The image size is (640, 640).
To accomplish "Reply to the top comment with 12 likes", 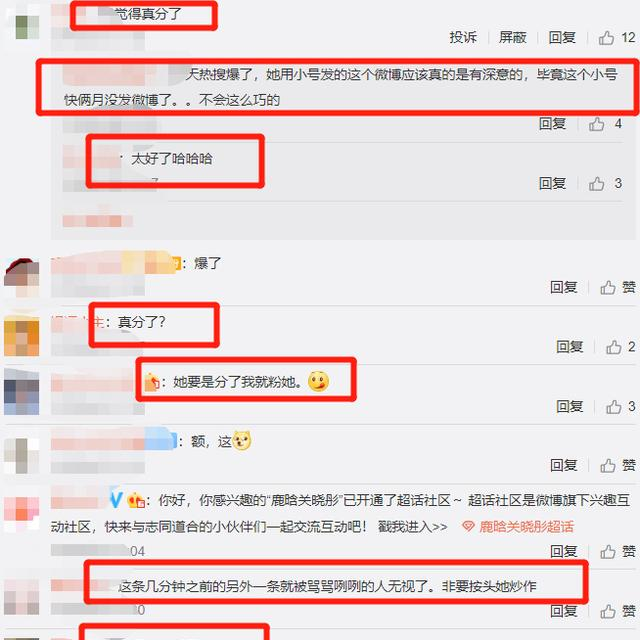I will [x=562, y=38].
